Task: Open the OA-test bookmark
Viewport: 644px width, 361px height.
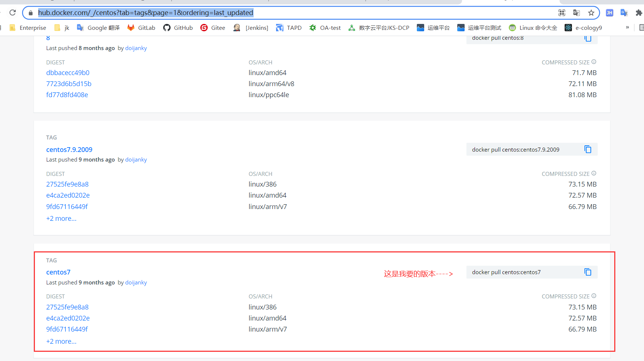Action: point(325,28)
